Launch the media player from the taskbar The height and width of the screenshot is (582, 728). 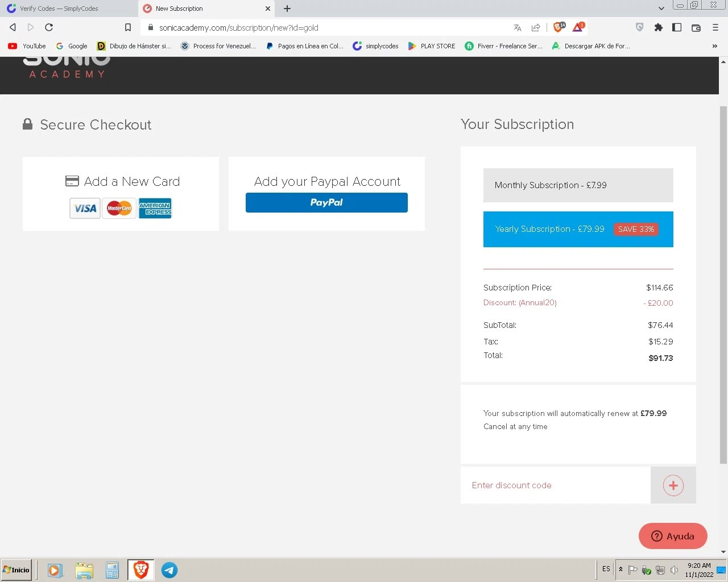coord(55,570)
